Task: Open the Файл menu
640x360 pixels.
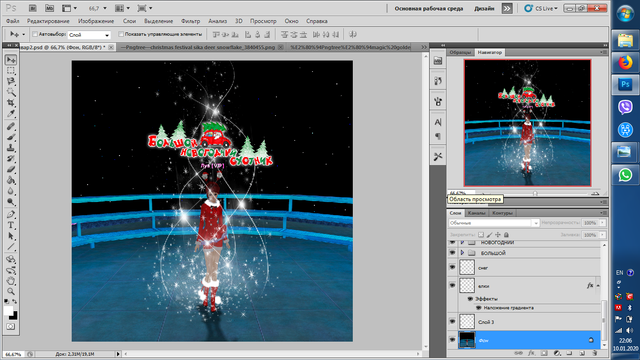Action: coord(13,21)
